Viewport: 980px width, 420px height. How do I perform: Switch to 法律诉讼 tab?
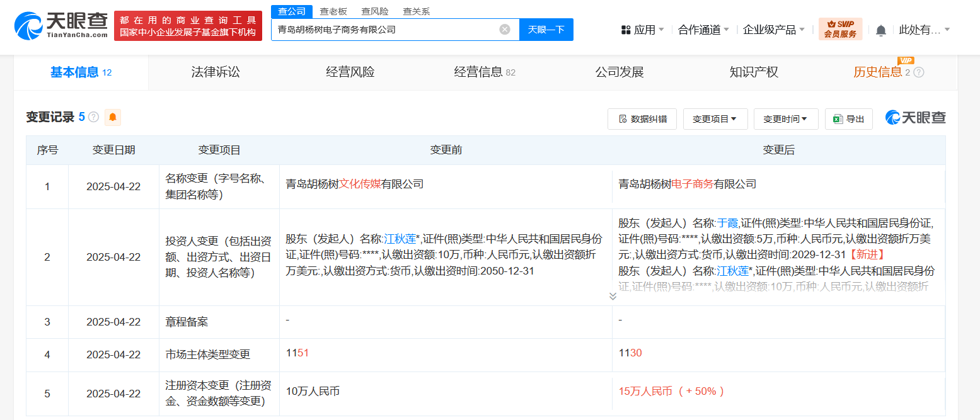coord(216,72)
